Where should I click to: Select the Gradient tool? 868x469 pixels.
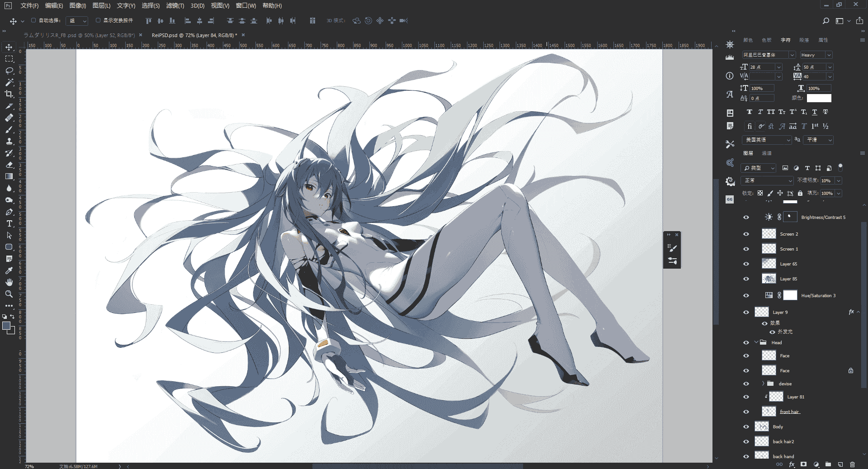point(9,176)
